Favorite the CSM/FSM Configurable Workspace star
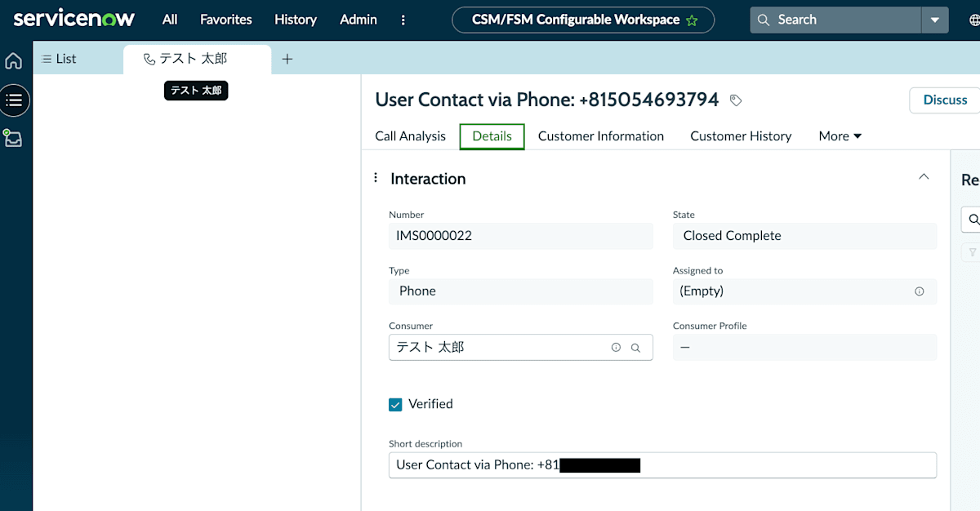 pyautogui.click(x=692, y=20)
